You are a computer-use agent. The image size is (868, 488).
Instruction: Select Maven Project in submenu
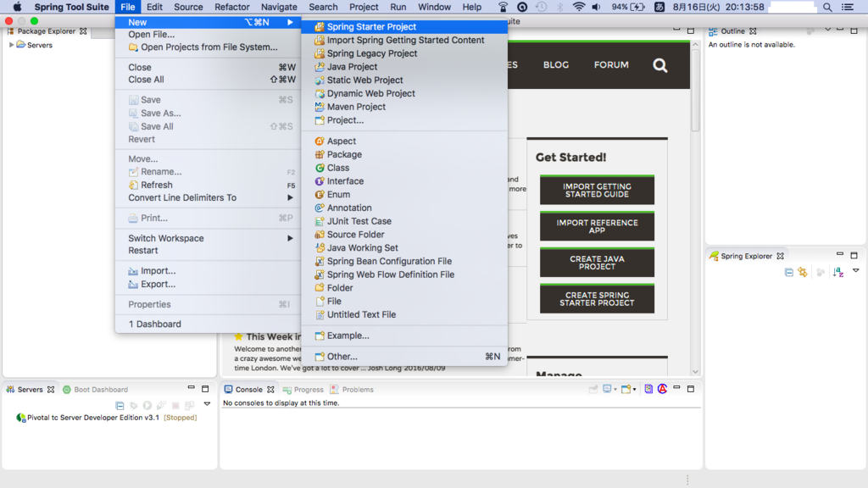point(404,107)
